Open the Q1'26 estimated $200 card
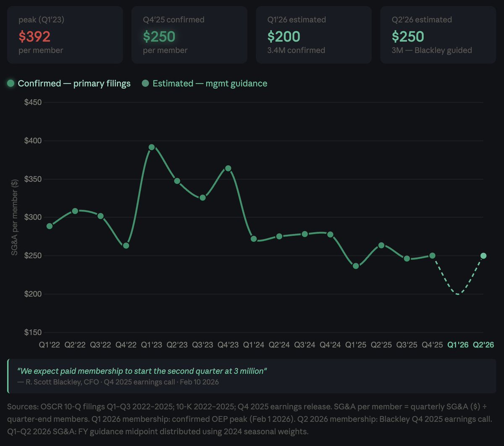This screenshot has height=446, width=504. 314,35
